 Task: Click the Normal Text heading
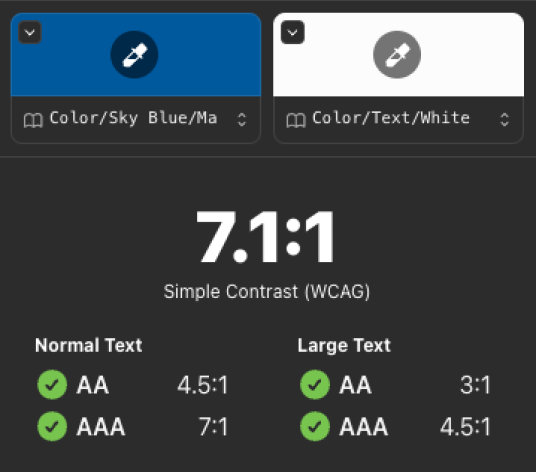click(x=89, y=345)
